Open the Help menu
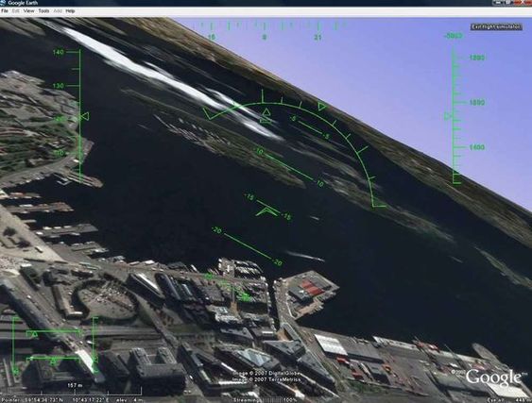This screenshot has height=403, width=532. 70,11
